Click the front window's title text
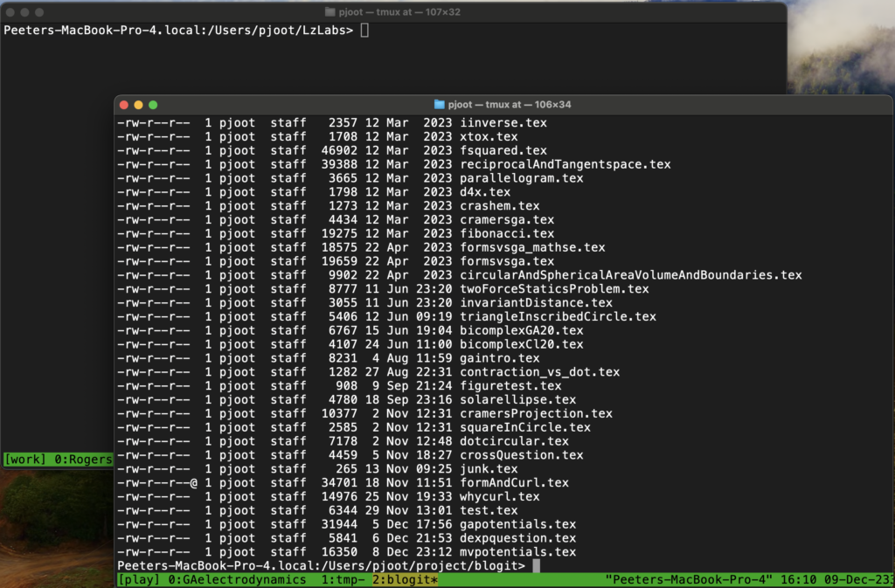 pos(510,104)
